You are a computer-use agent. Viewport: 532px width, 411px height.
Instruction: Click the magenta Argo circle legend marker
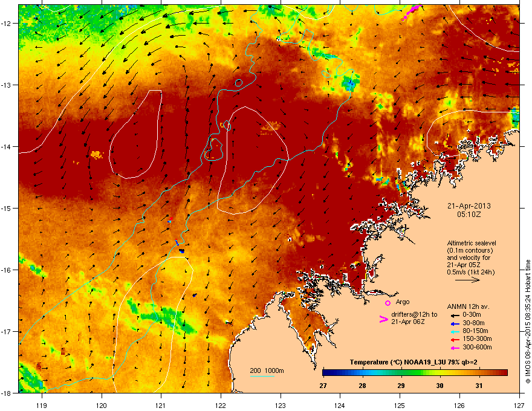(x=388, y=303)
